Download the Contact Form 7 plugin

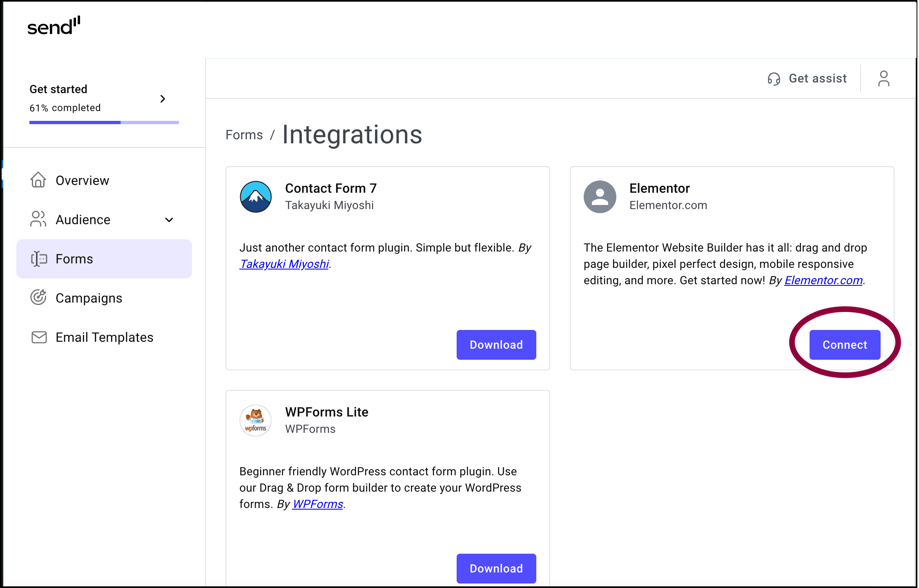pos(496,345)
